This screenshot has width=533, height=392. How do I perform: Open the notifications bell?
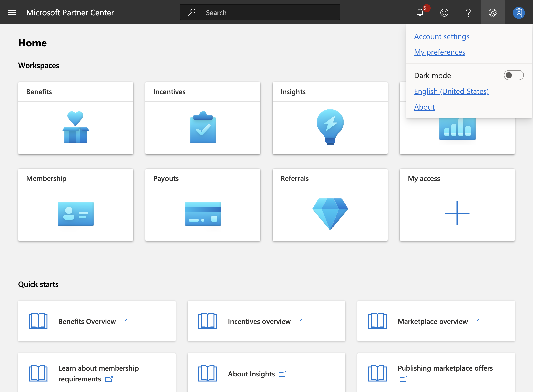coord(420,12)
